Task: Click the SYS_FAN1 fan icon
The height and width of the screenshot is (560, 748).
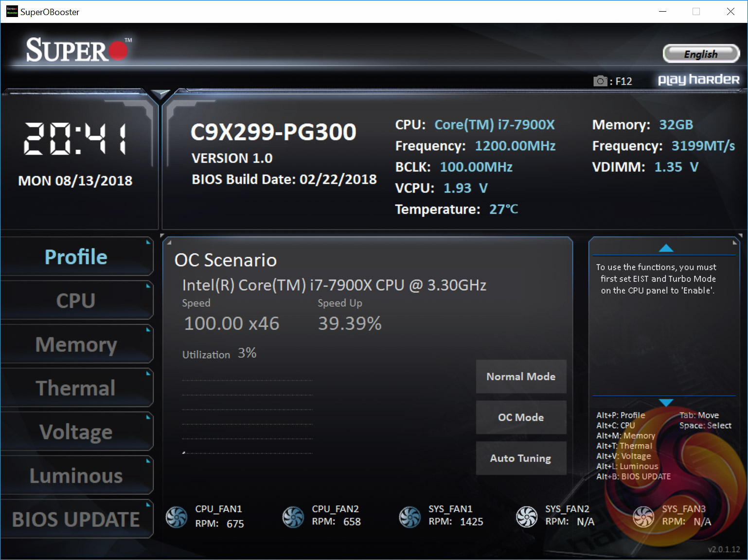Action: pyautogui.click(x=410, y=517)
